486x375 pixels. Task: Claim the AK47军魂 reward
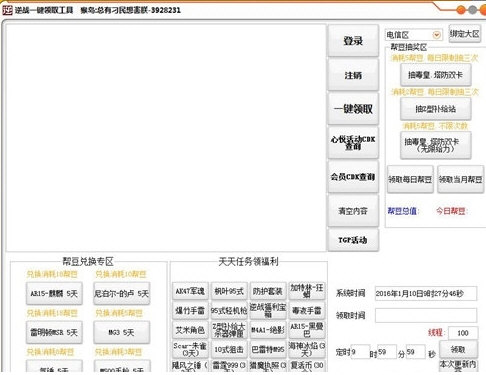coord(190,291)
